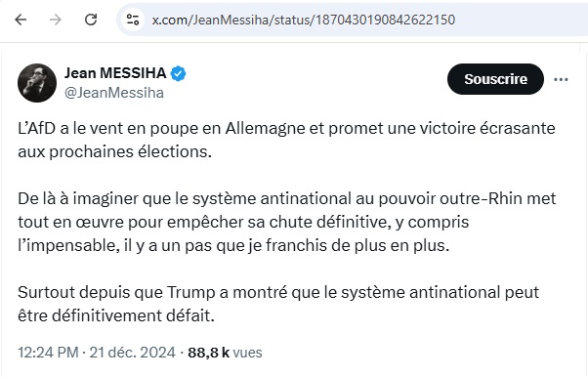Screen dimensions: 588x377
Task: Subscribe with the Souscrire button
Action: coord(495,79)
